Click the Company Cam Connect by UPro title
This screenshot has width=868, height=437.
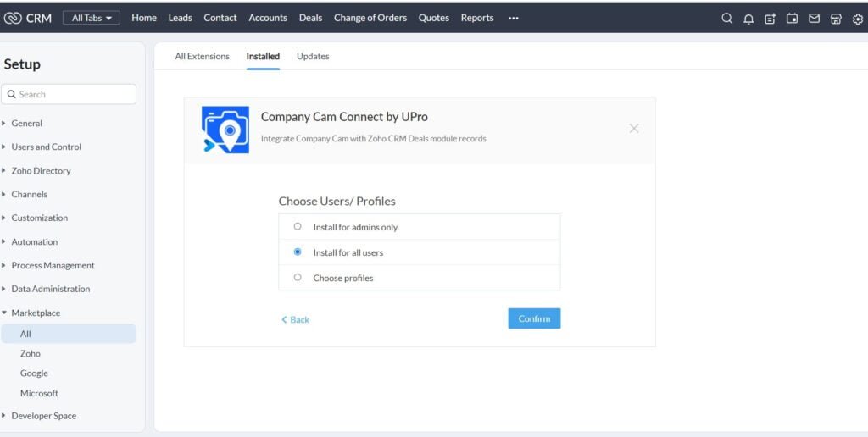coord(344,117)
